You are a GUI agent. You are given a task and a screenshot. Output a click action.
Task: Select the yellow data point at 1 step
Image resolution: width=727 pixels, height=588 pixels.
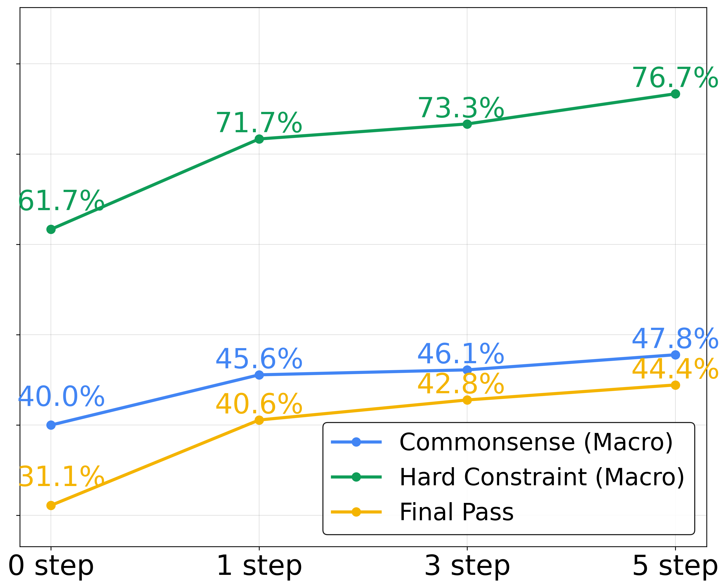tap(259, 420)
